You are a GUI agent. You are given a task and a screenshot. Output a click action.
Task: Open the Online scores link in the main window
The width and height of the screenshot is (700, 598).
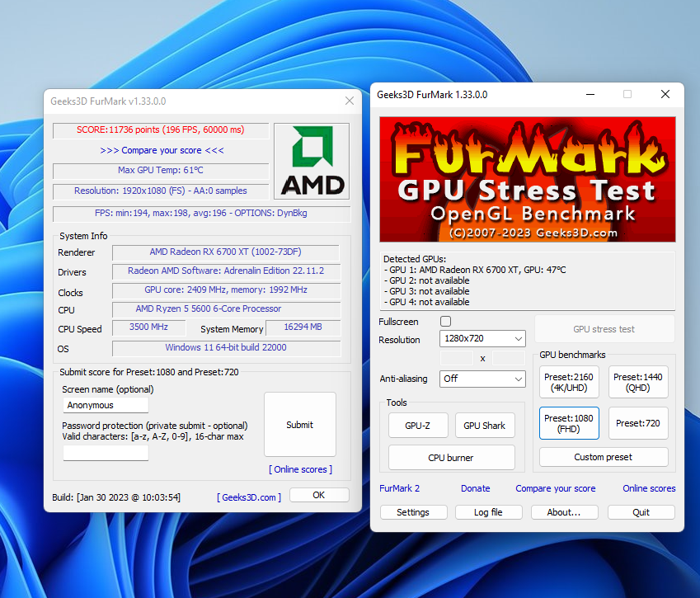click(x=649, y=488)
